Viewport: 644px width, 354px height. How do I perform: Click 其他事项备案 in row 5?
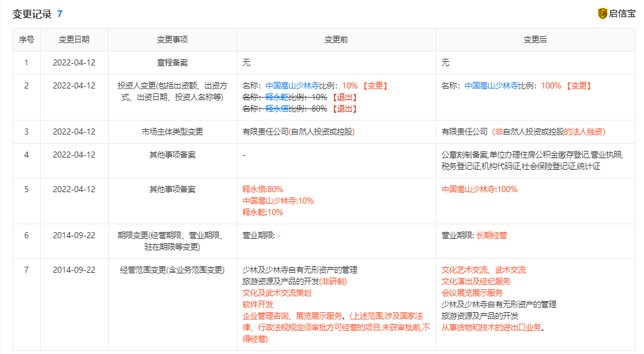172,189
